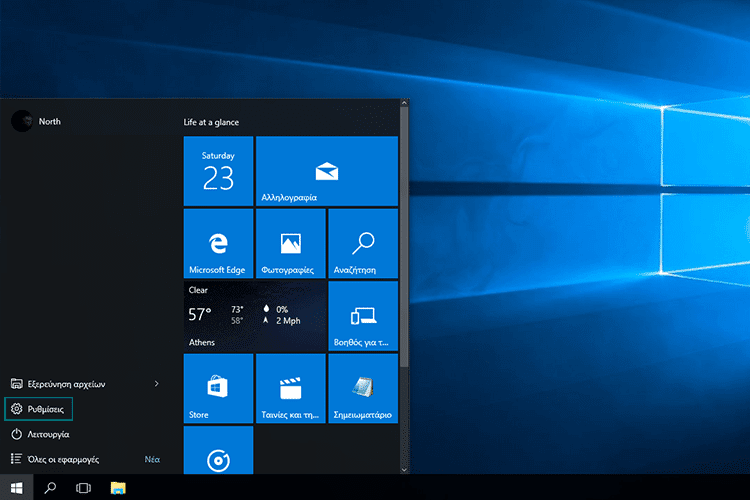Click the taskbar search magnifier icon

(50, 488)
